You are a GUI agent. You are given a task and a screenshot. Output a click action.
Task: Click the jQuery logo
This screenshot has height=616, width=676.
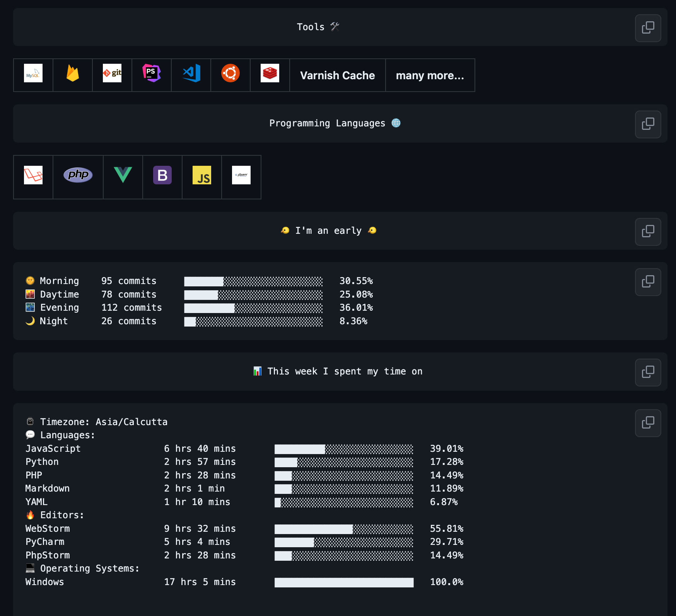[241, 175]
